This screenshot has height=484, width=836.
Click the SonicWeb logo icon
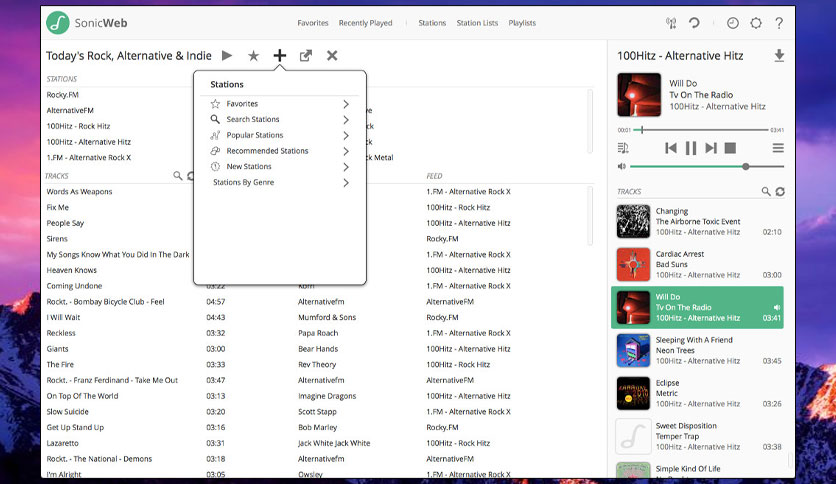click(x=58, y=23)
